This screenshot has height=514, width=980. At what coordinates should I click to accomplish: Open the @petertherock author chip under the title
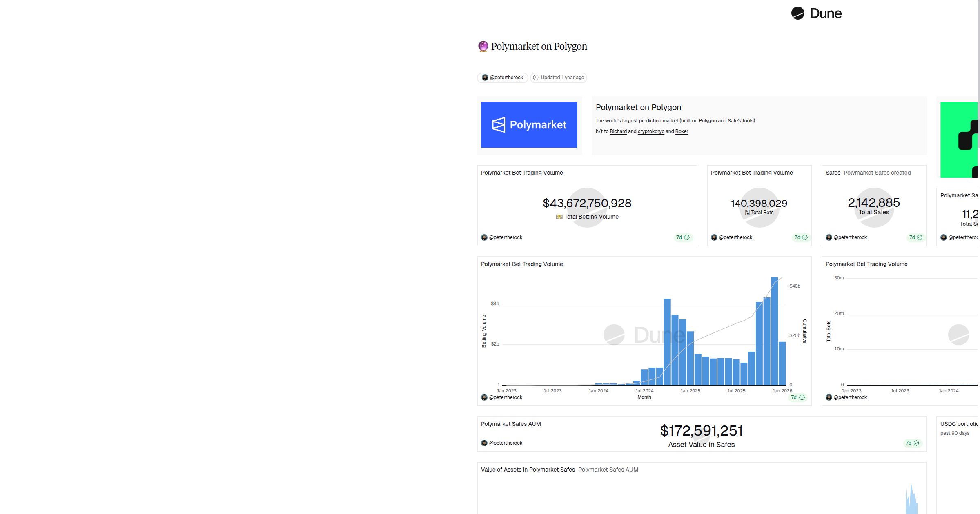pos(502,78)
